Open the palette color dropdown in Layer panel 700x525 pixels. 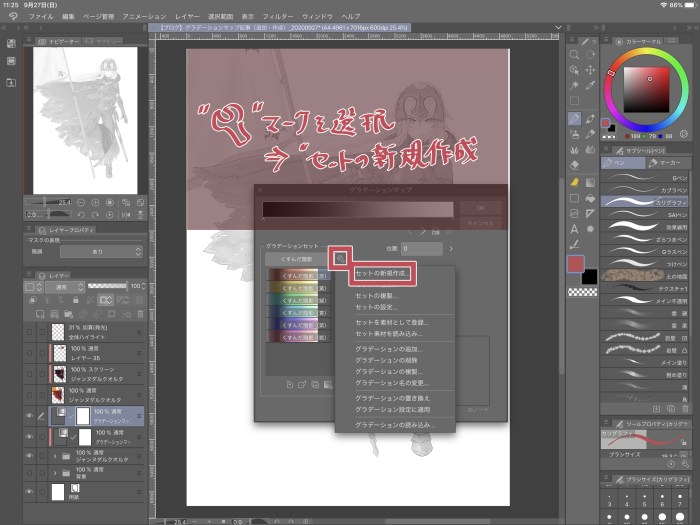[33, 287]
